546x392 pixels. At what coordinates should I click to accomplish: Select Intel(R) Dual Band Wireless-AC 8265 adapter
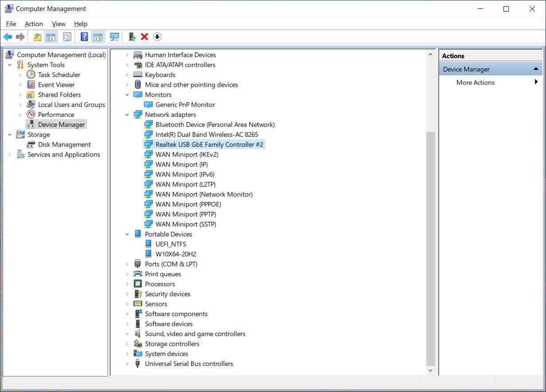207,135
